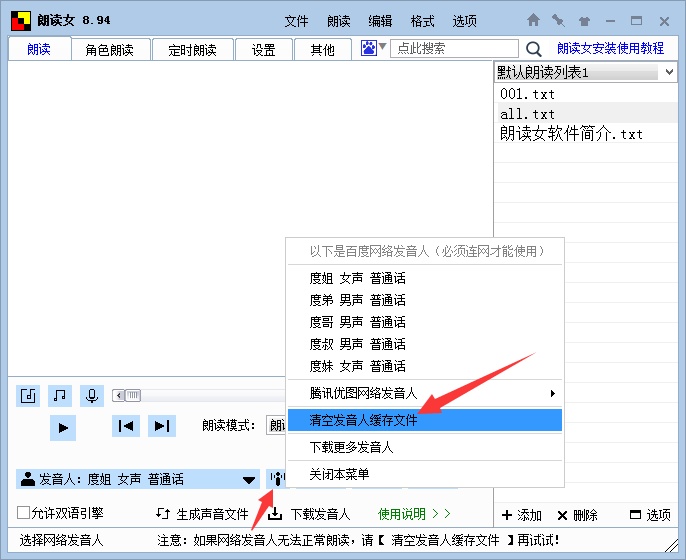This screenshot has height=560, width=686.
Task: Open the 选项 menu in title bar
Action: (464, 21)
